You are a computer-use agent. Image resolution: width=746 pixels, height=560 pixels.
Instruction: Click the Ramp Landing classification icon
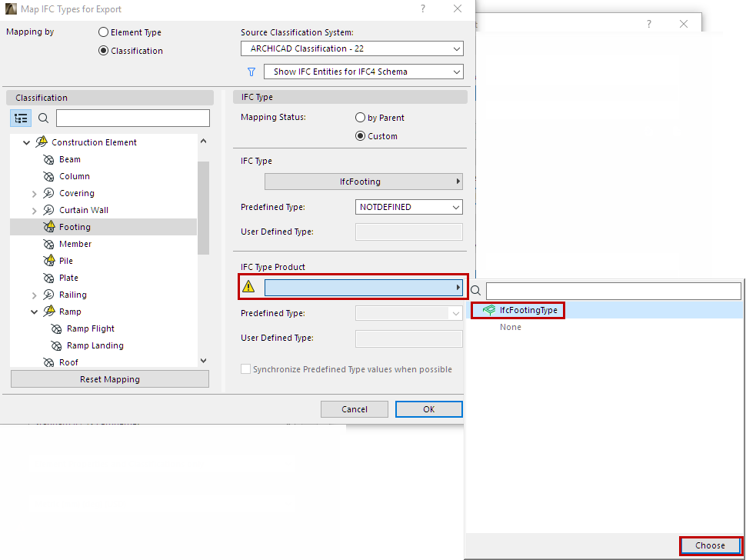(56, 346)
